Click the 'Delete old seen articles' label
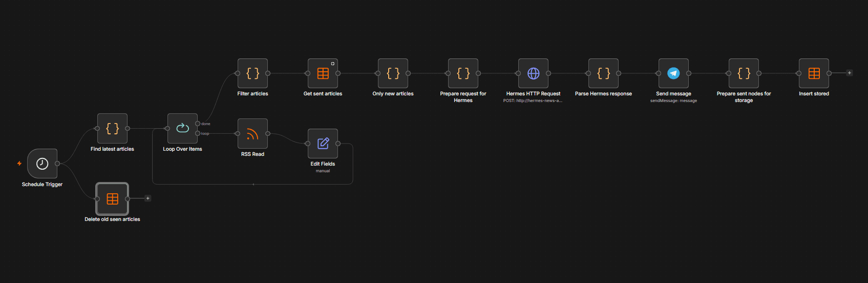 click(x=112, y=219)
